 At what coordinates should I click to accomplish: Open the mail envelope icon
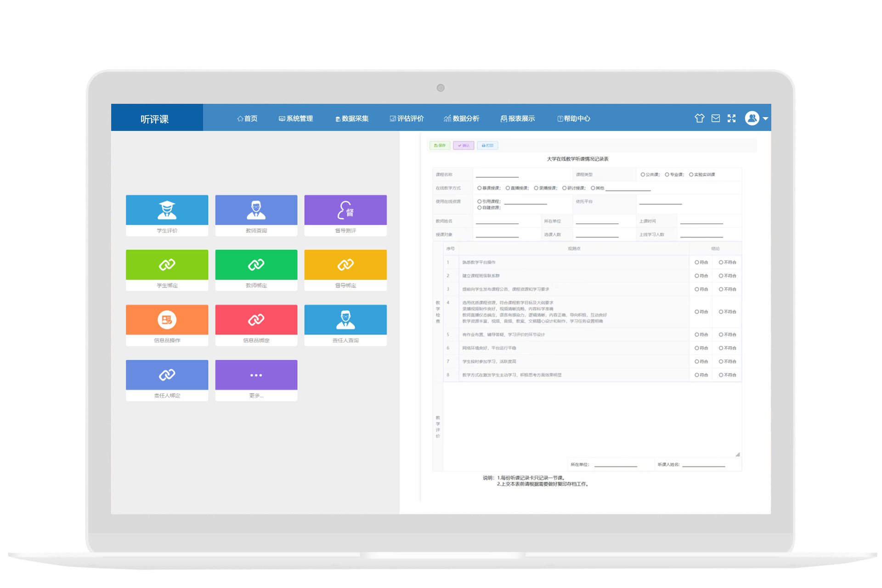click(716, 119)
